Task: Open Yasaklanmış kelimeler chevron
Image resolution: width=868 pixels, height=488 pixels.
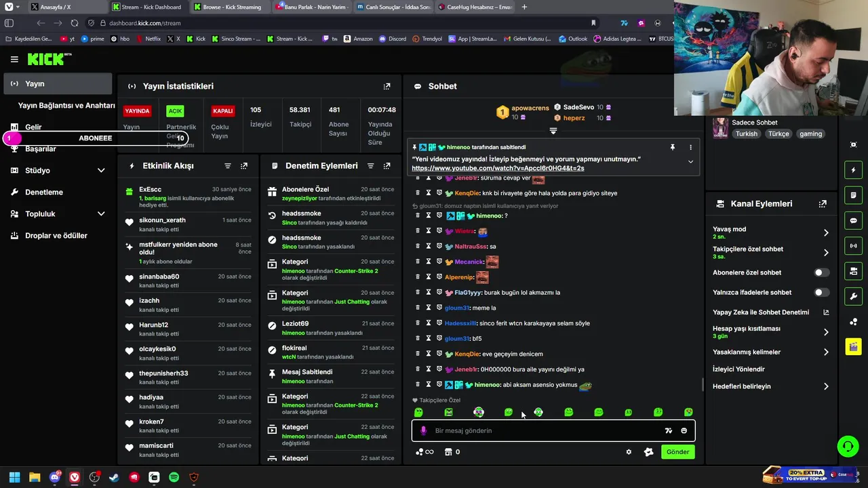Action: (x=826, y=352)
